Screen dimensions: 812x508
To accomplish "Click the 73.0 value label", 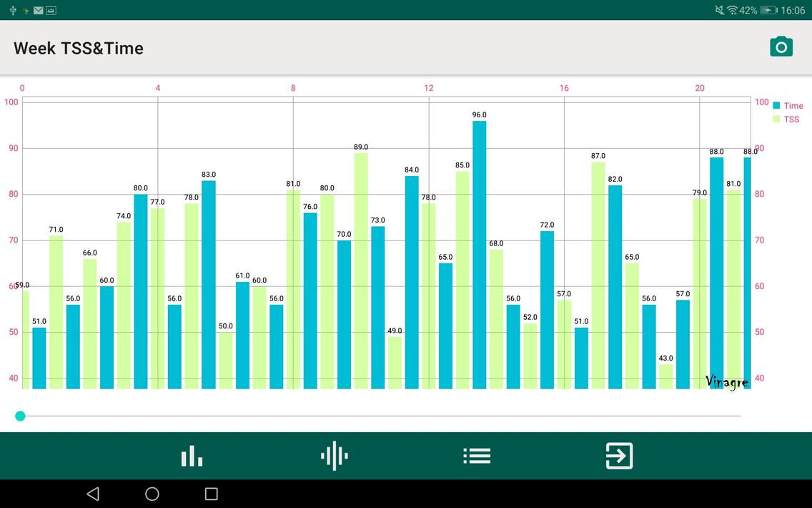I will (x=378, y=220).
